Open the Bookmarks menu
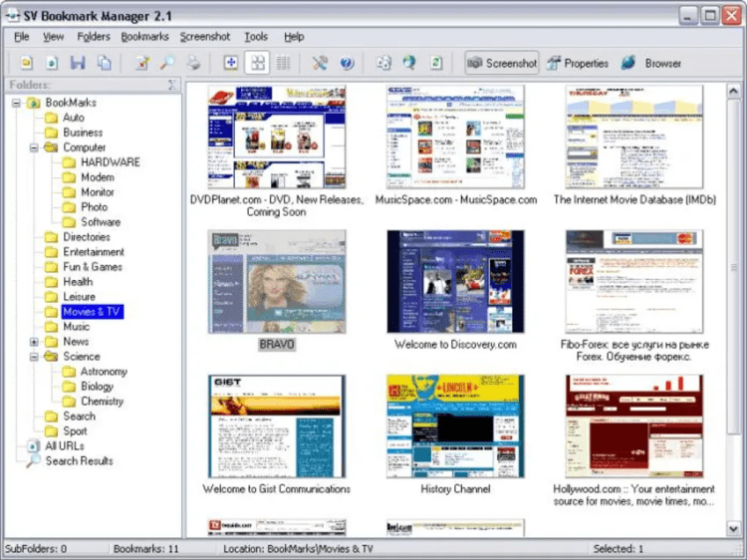747x560 pixels. coord(144,37)
